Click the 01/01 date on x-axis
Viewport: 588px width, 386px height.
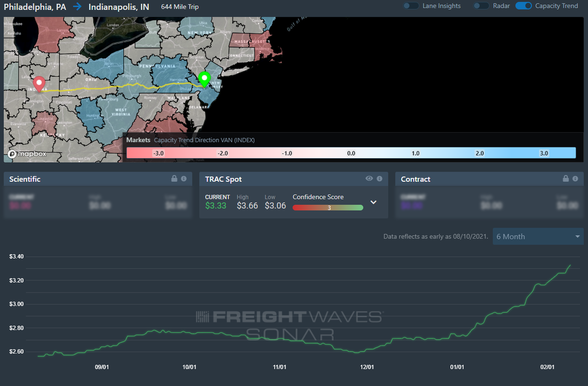pyautogui.click(x=457, y=367)
